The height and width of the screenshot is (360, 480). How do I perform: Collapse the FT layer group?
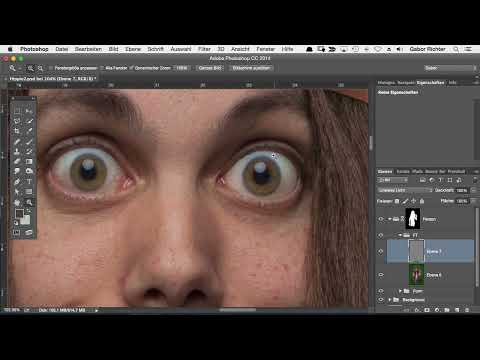coord(400,235)
